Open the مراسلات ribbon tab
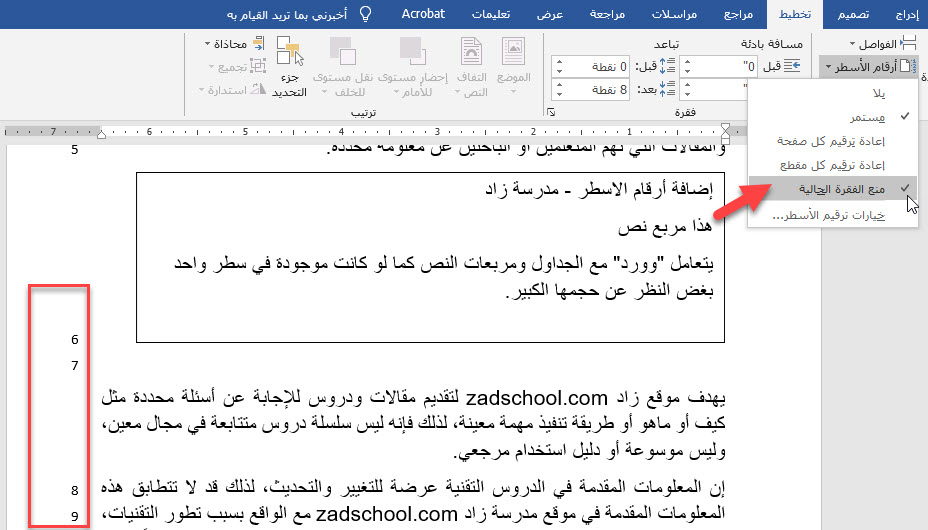 point(674,14)
